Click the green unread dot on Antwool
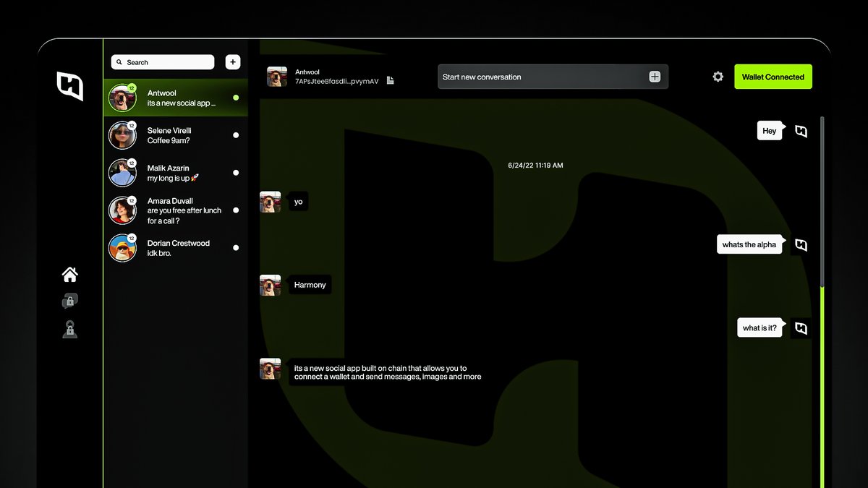 pos(236,98)
